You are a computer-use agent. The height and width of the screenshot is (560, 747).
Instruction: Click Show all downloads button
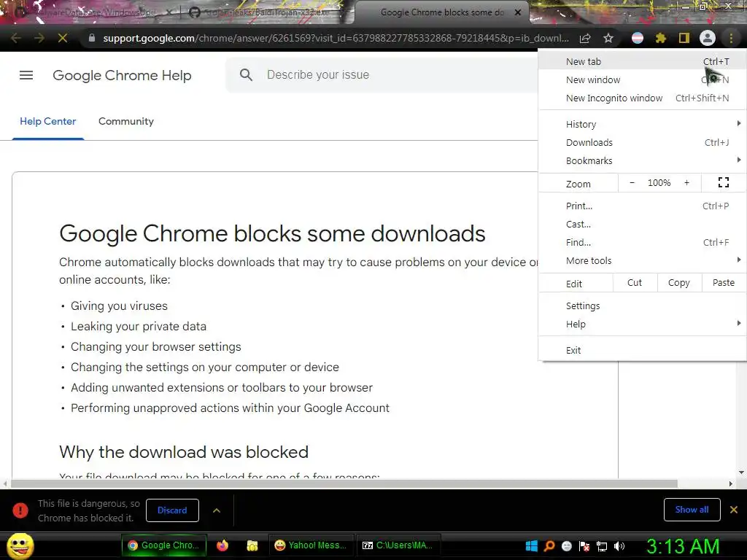click(x=692, y=510)
